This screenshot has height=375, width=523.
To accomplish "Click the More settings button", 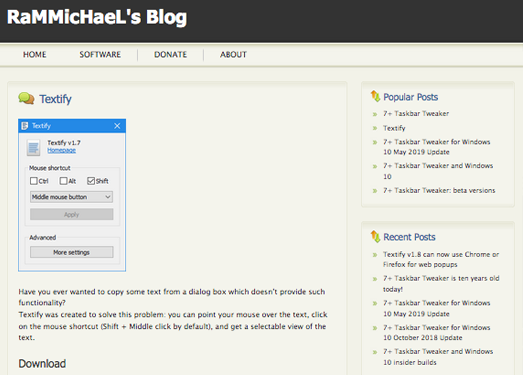I will tap(71, 252).
